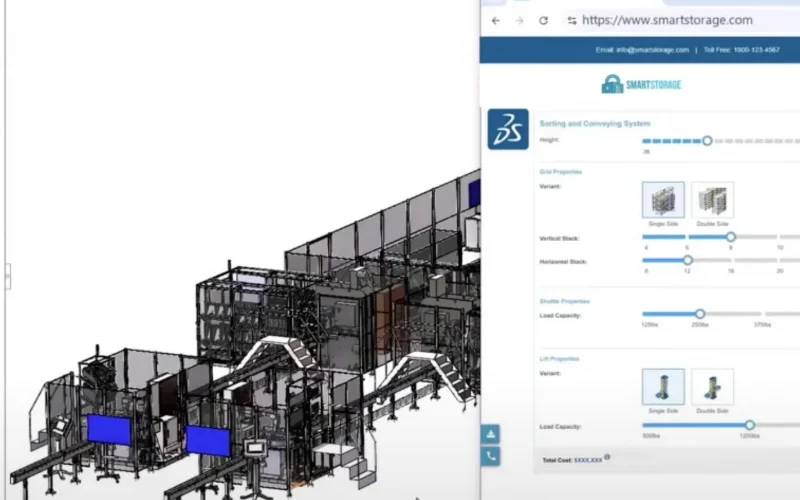Select Single Side lift variant
The width and height of the screenshot is (800, 500).
click(663, 386)
